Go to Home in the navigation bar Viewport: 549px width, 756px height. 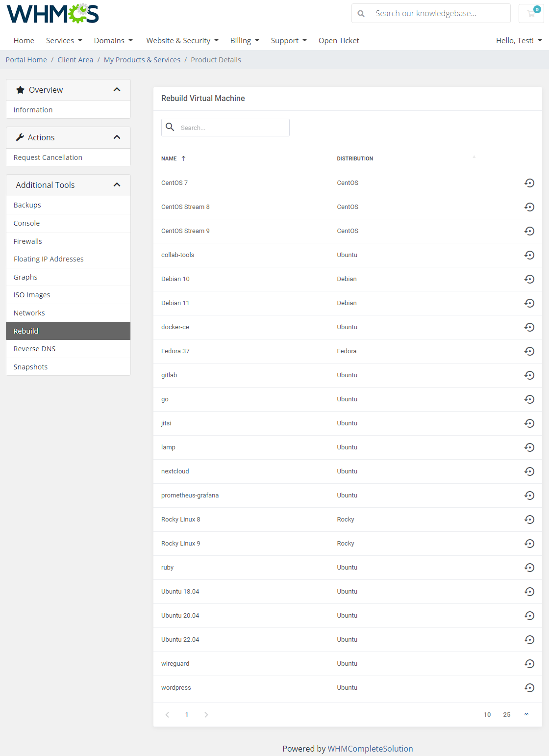24,41
